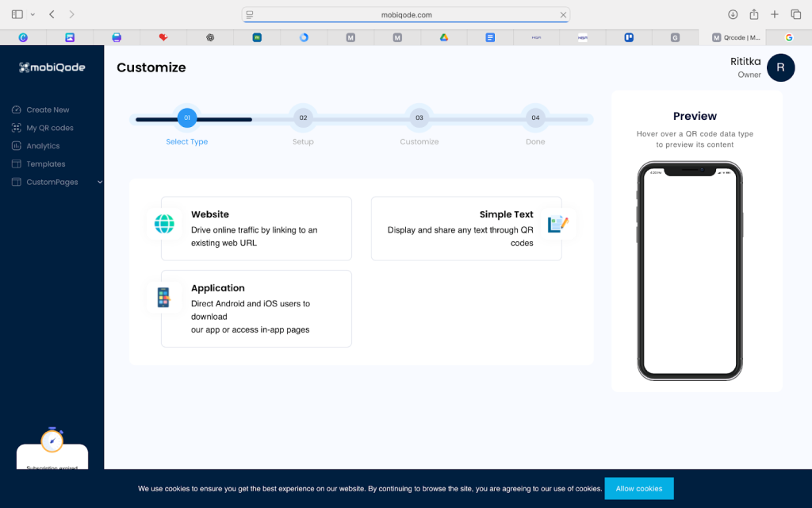Viewport: 812px width, 508px height.
Task: Click the mobiqode.com address bar
Action: 405,14
